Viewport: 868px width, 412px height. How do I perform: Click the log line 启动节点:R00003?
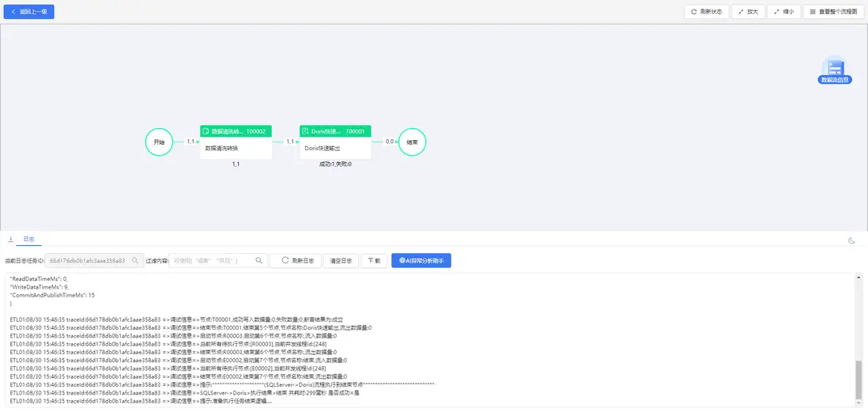(x=173, y=335)
